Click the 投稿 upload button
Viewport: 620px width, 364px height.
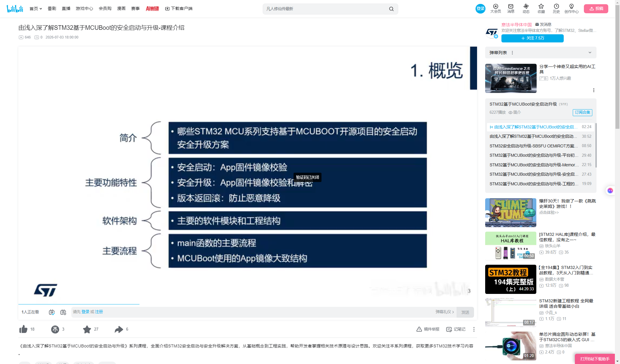click(596, 9)
